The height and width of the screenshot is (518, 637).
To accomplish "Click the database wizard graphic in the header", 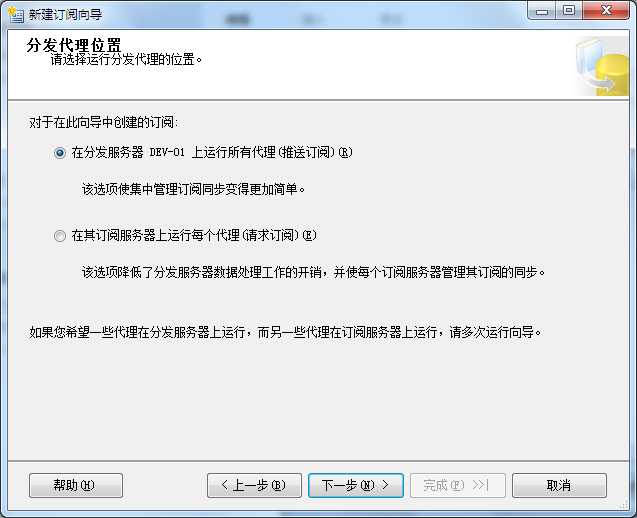I will tap(602, 67).
